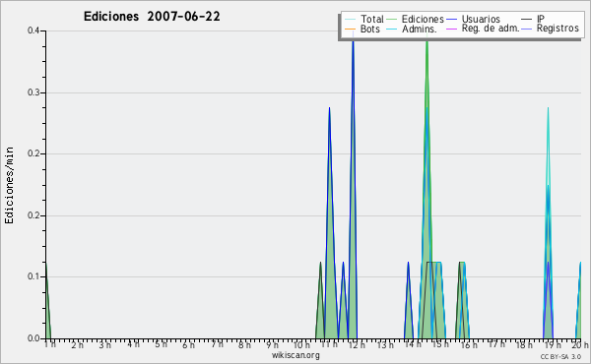This screenshot has width=591, height=364.
Task: Click the 10 h x-axis label
Action: (x=301, y=345)
